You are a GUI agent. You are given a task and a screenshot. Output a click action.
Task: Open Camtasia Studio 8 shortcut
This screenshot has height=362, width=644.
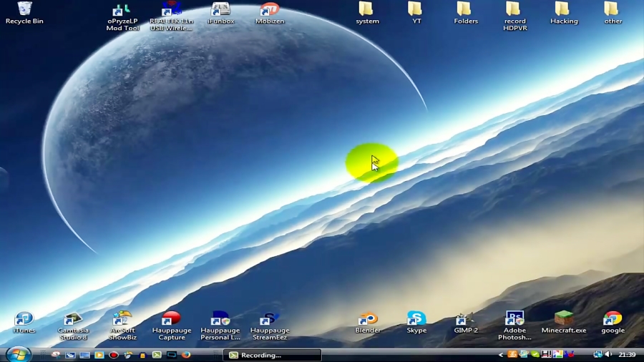click(x=73, y=320)
